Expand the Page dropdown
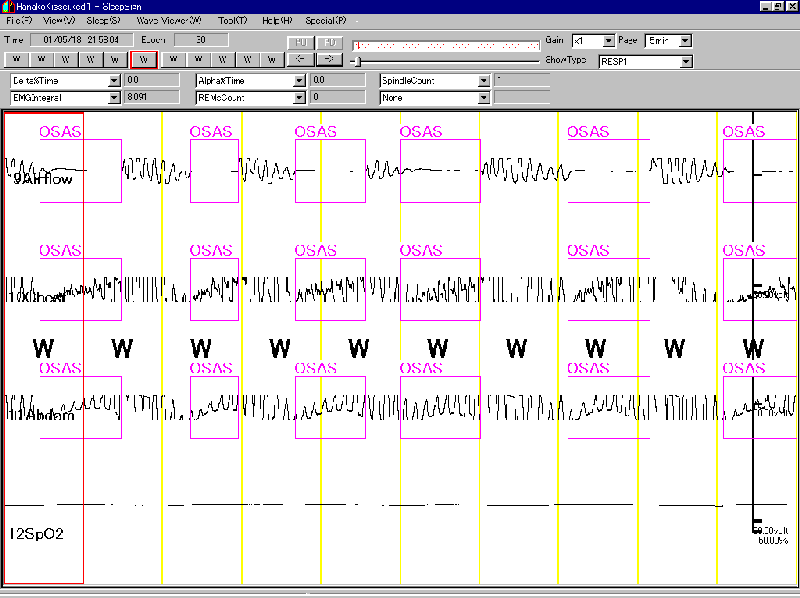This screenshot has width=800, height=598. point(686,41)
